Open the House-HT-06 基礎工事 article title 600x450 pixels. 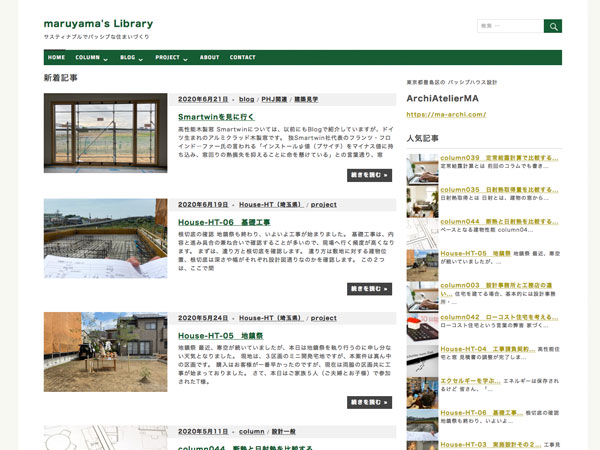click(224, 222)
